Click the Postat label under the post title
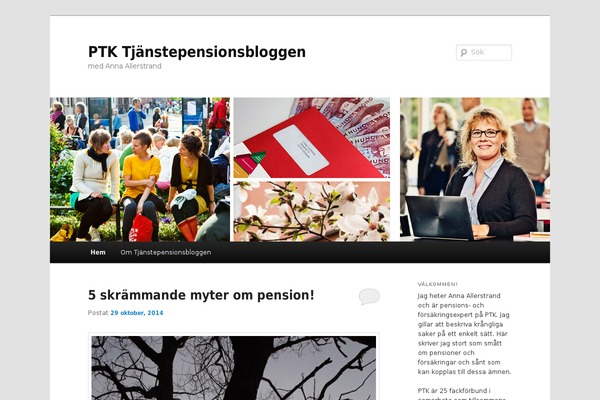This screenshot has height=400, width=600. (98, 313)
